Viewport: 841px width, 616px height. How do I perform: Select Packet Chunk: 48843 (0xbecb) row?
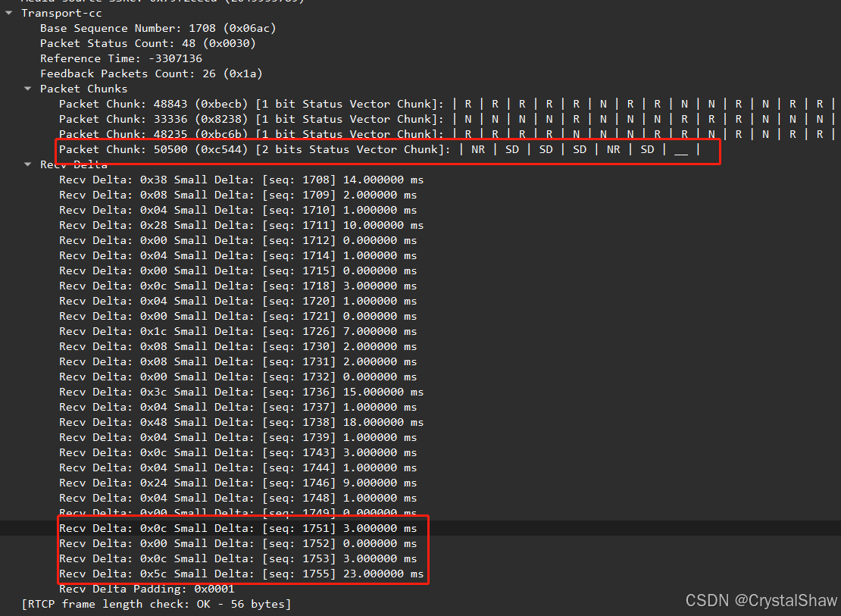click(x=447, y=104)
